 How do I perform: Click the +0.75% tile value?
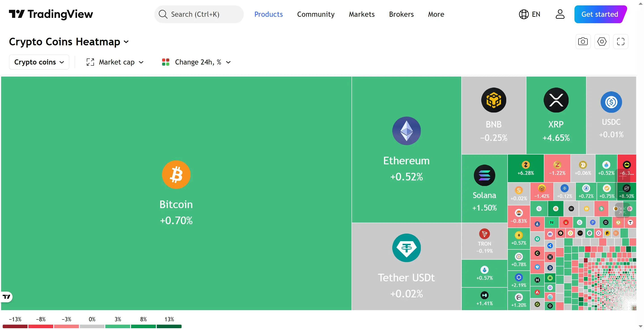pos(607,196)
